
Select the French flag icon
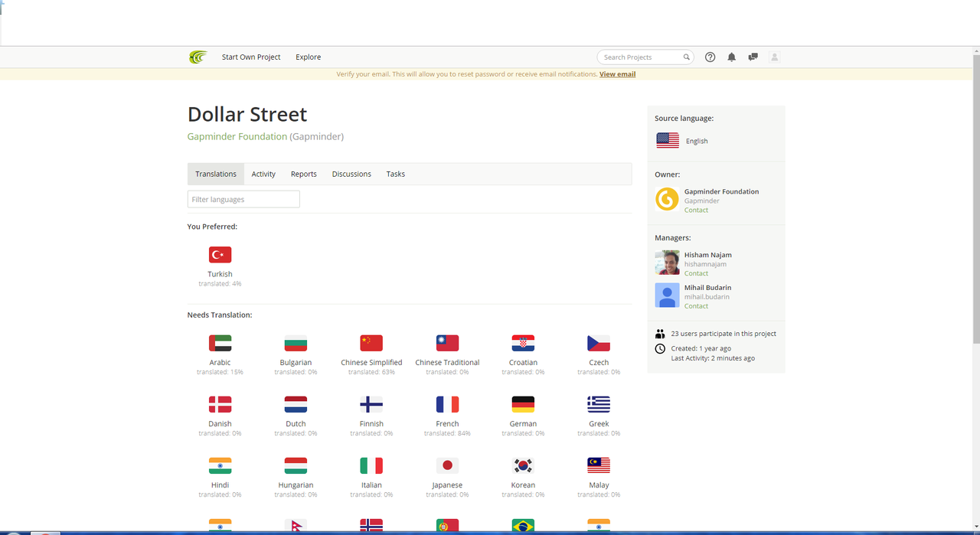pyautogui.click(x=447, y=404)
